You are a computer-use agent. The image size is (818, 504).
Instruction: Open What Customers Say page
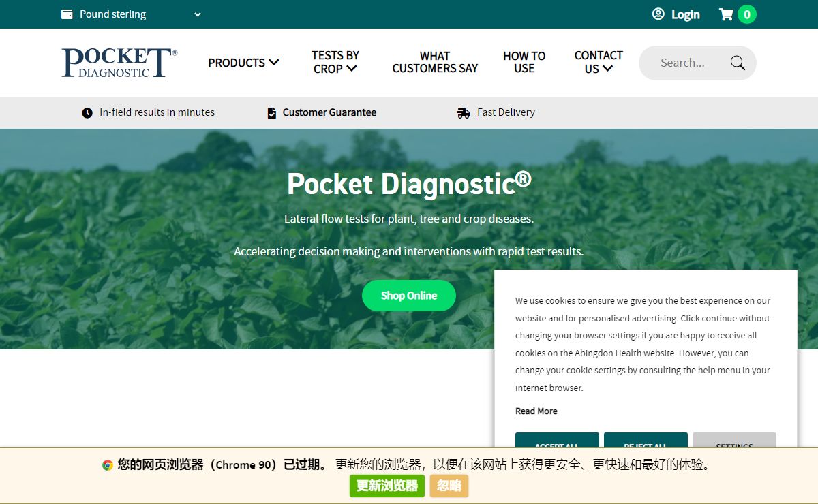[x=435, y=62]
